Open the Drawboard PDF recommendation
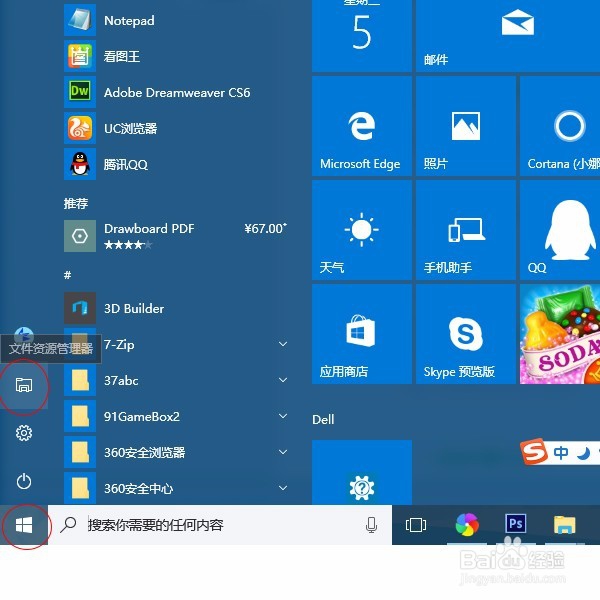The height and width of the screenshot is (600, 600). (176, 236)
